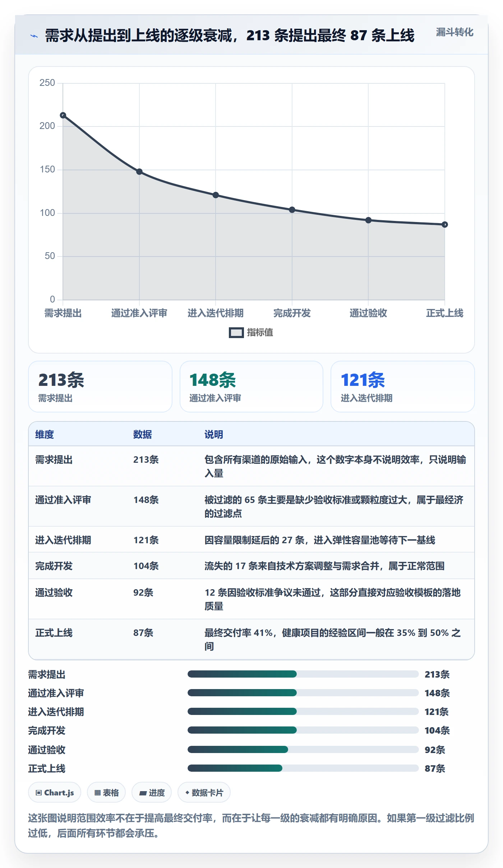The height and width of the screenshot is (868, 503).
Task: Click the 完成开发 progress bar
Action: (303, 730)
